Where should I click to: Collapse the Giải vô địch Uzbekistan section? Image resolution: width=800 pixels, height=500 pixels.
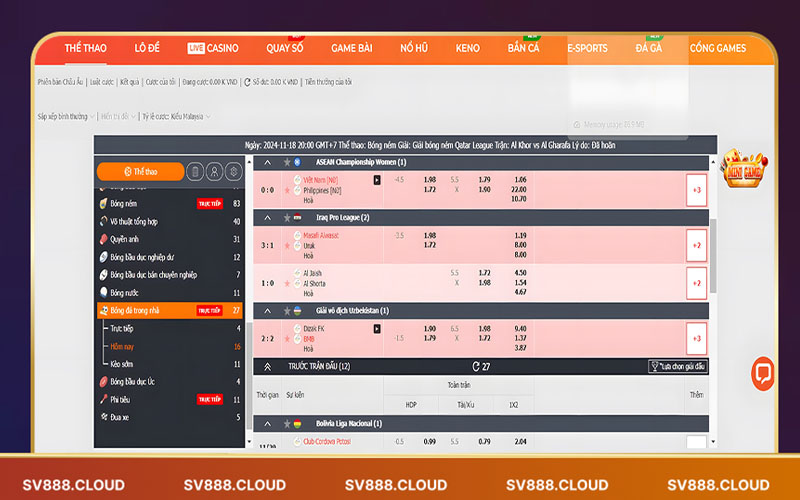[267, 311]
